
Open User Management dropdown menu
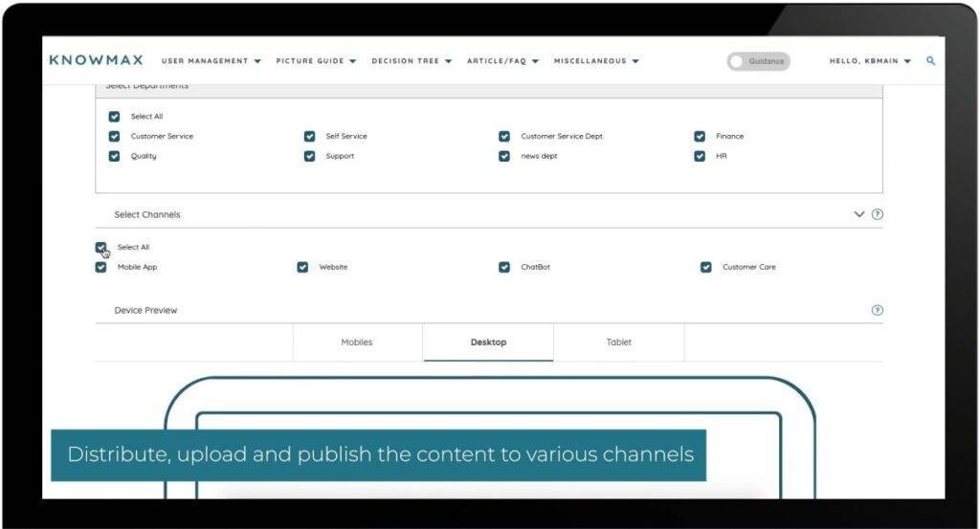tap(212, 61)
